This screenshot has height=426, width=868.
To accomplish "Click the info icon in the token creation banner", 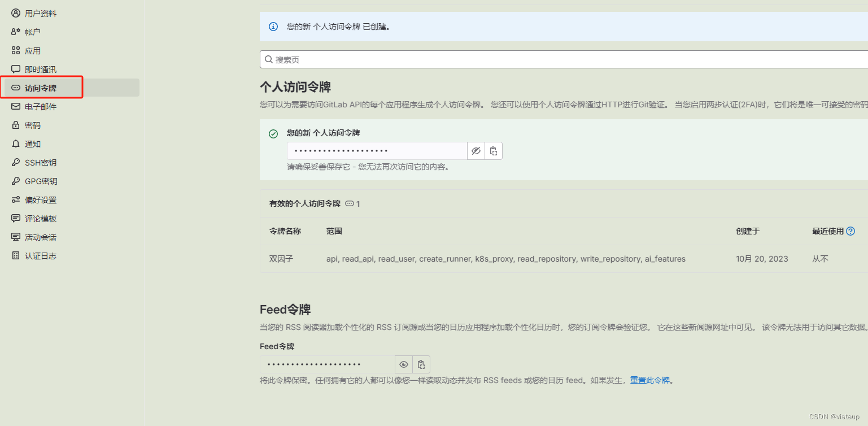I will point(273,27).
